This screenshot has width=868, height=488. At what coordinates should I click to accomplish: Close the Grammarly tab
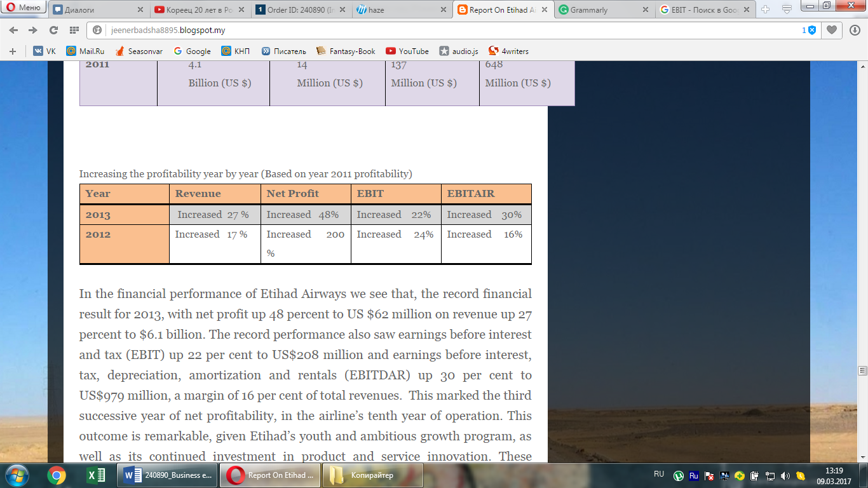[x=646, y=10]
